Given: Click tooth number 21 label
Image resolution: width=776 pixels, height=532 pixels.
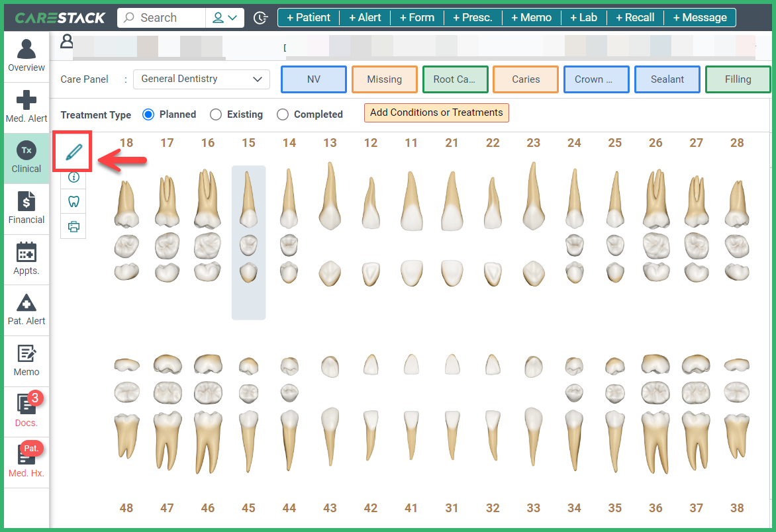Looking at the screenshot, I should 452,143.
